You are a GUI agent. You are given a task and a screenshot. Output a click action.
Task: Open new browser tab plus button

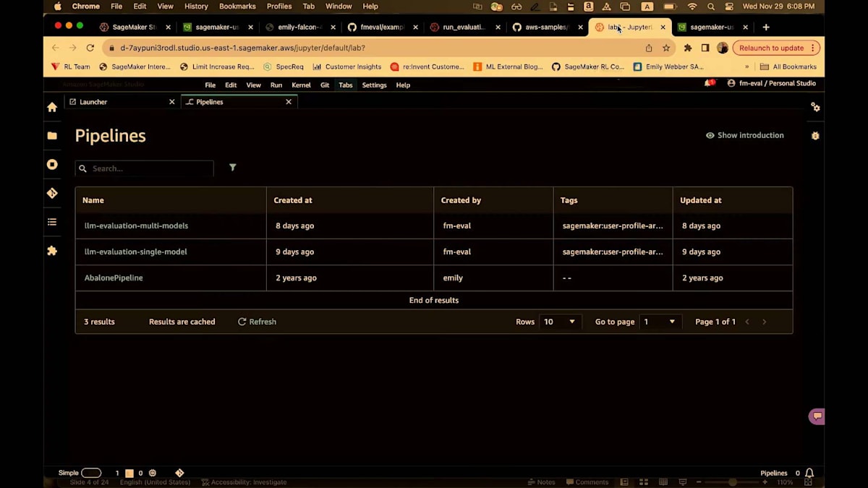click(x=766, y=27)
